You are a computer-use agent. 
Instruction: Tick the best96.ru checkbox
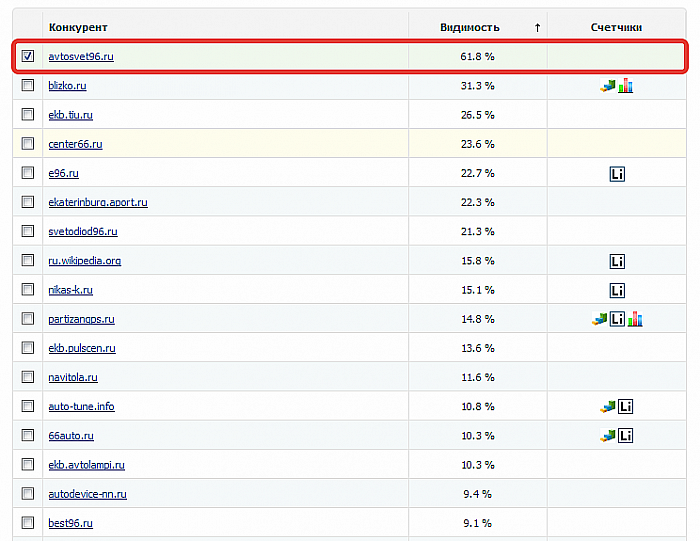[x=28, y=522]
